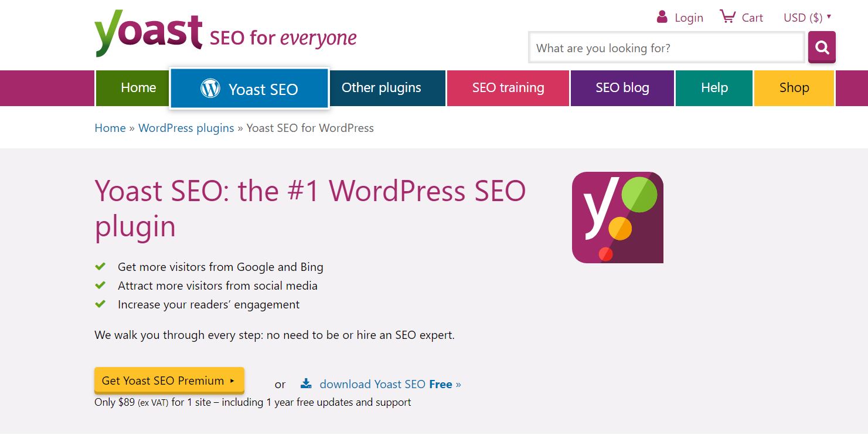Open the SEO blog menu item

click(622, 88)
